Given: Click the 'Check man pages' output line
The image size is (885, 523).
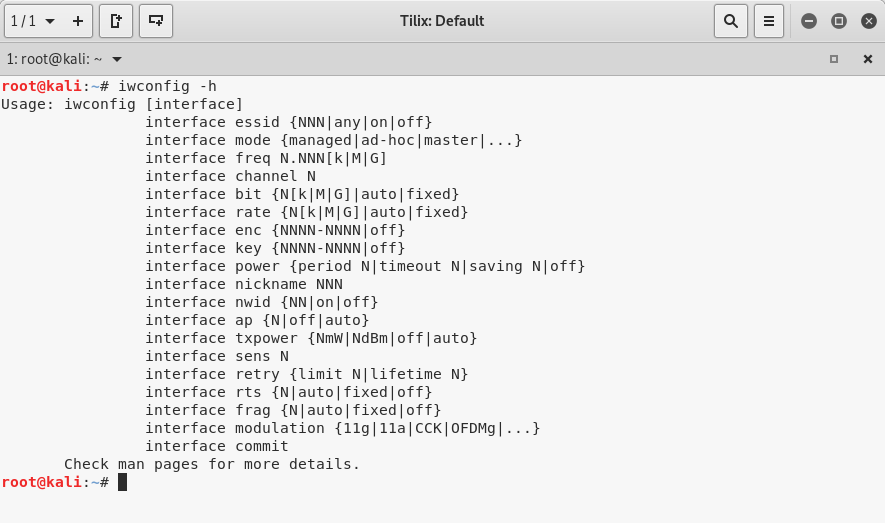Looking at the screenshot, I should (x=211, y=464).
